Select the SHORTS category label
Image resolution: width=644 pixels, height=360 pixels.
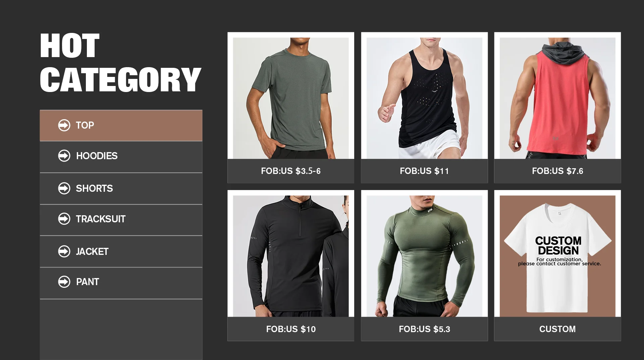click(94, 188)
